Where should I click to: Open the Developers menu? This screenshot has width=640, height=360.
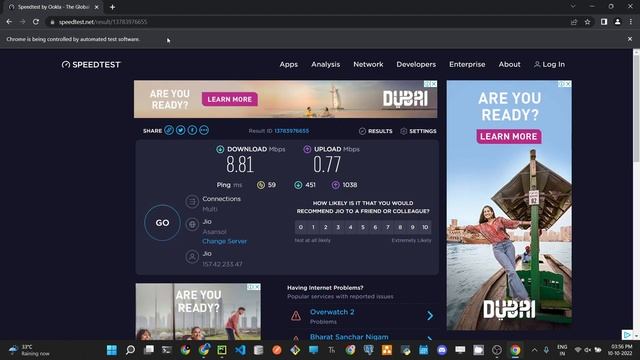(x=416, y=64)
